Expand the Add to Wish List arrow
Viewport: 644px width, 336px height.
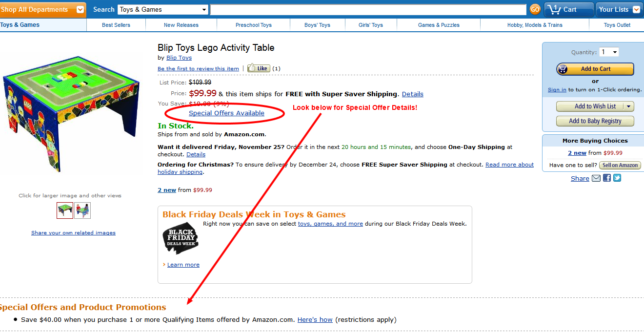[629, 106]
